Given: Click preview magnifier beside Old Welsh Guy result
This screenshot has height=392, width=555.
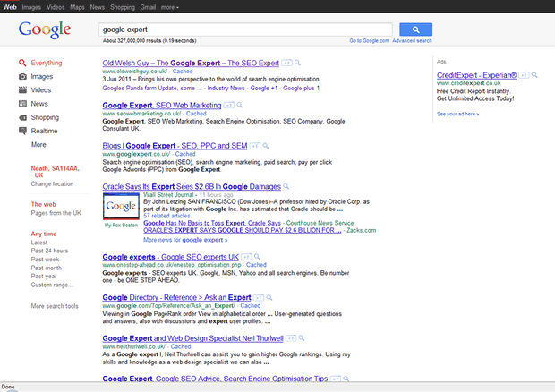Looking at the screenshot, I should pyautogui.click(x=298, y=63).
